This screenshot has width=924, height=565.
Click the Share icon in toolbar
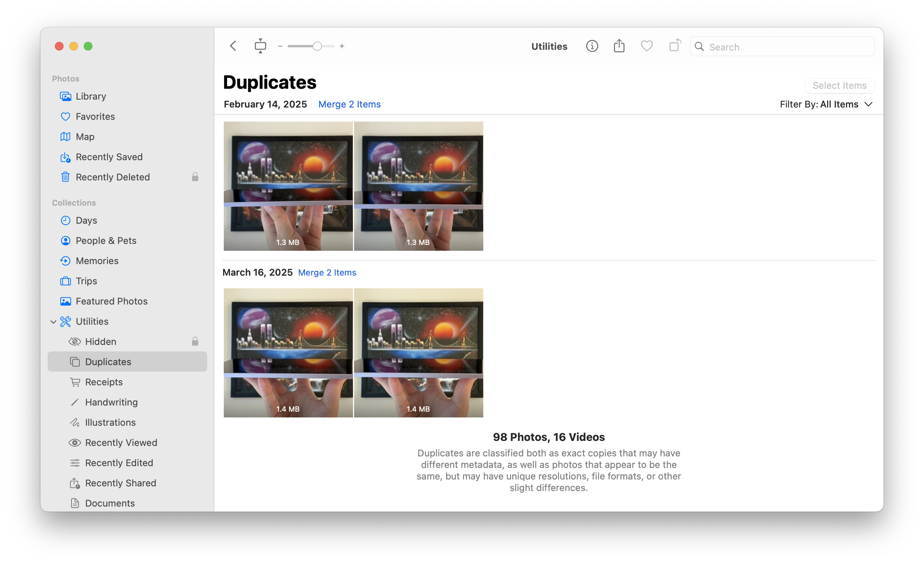[x=619, y=46]
